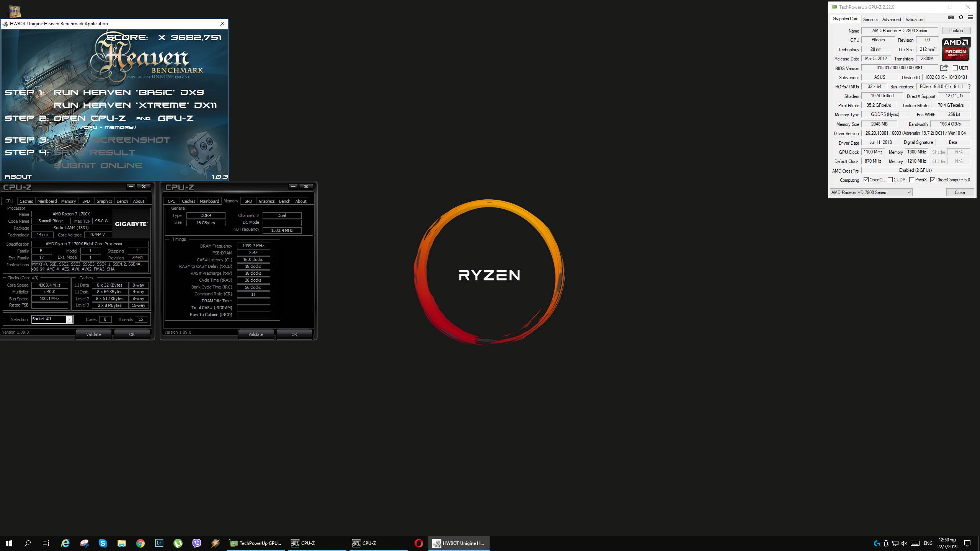Screen dimensions: 980x551
Task: Click Run Heaven "Basic" DX9
Action: [x=129, y=93]
